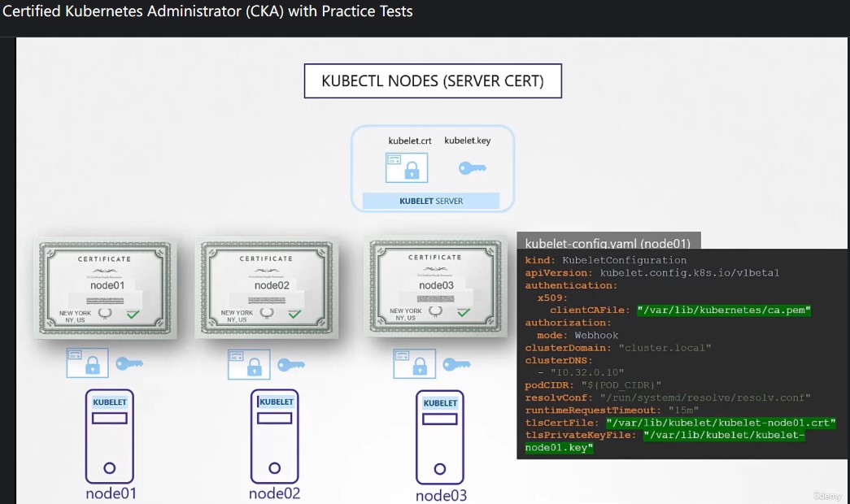Click the resolvConf resolv.conf path line
Viewport: 850px width, 504px height.
click(668, 398)
